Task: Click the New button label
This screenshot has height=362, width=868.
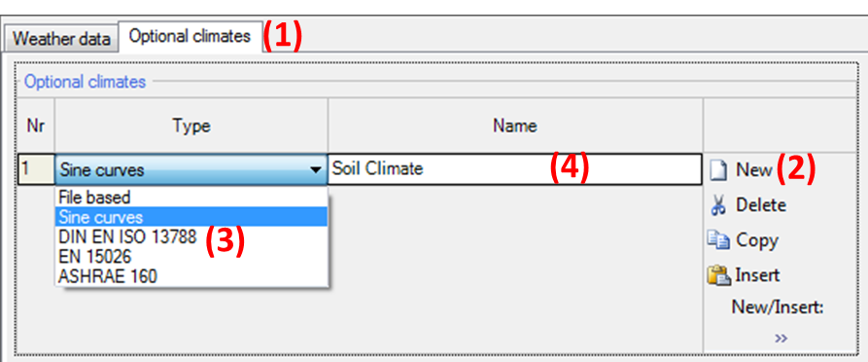Action: click(x=753, y=169)
